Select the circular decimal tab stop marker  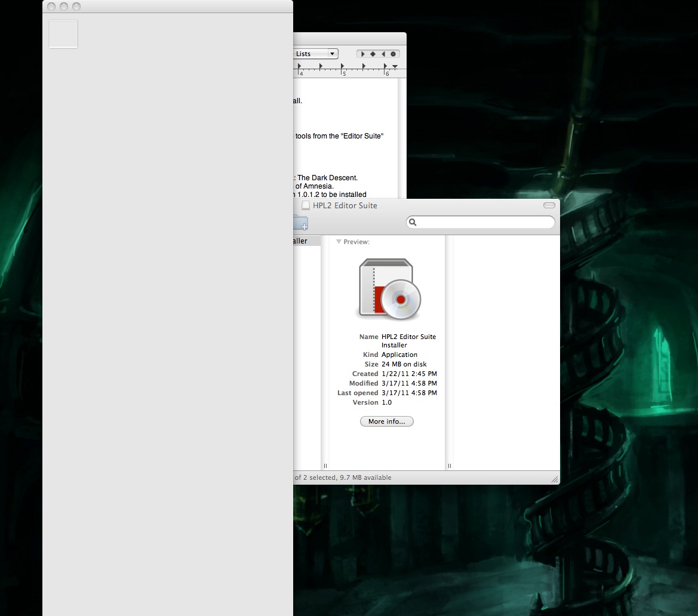click(393, 54)
